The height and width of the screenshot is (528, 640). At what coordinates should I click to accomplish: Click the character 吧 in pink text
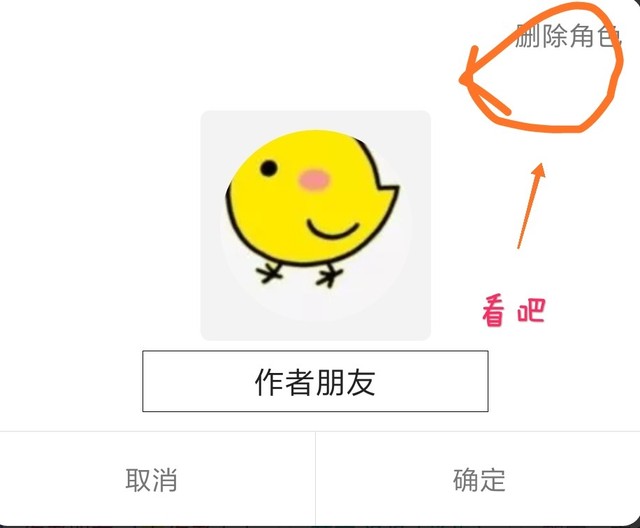[531, 311]
